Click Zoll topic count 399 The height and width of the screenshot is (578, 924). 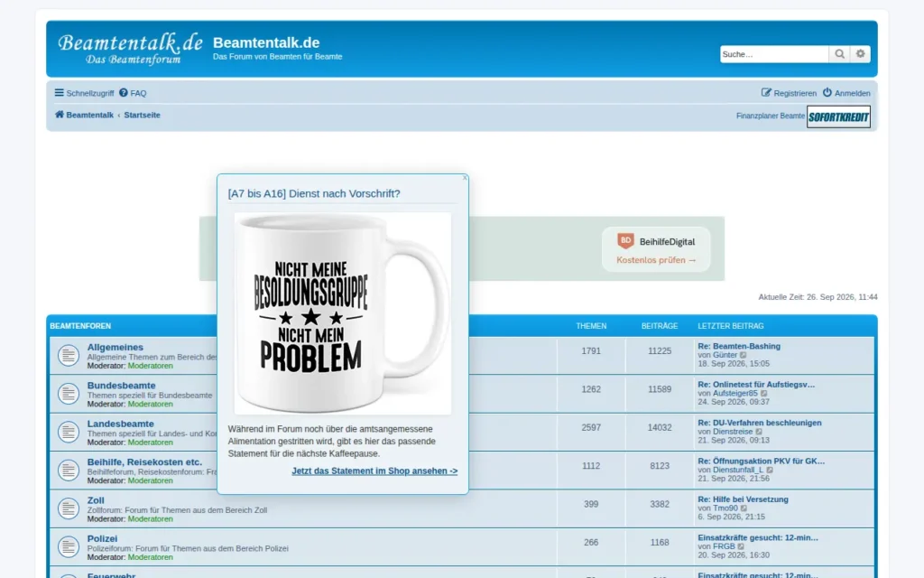pyautogui.click(x=591, y=504)
